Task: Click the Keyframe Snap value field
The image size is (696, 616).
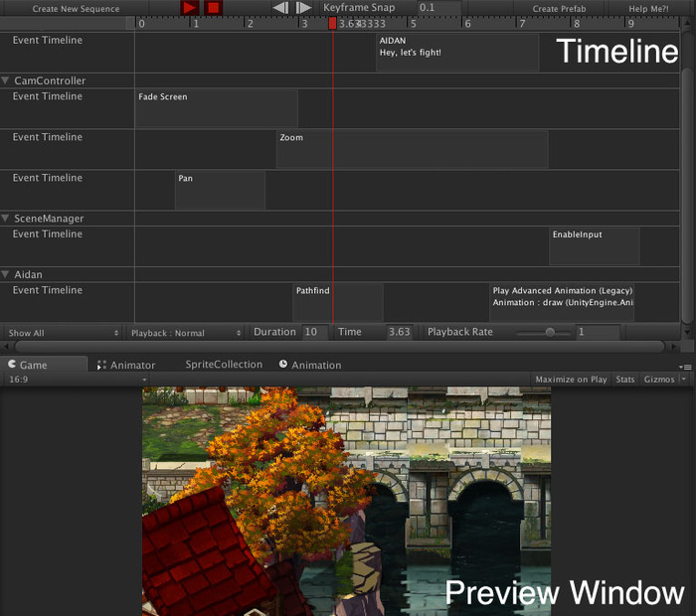Action: pyautogui.click(x=439, y=8)
